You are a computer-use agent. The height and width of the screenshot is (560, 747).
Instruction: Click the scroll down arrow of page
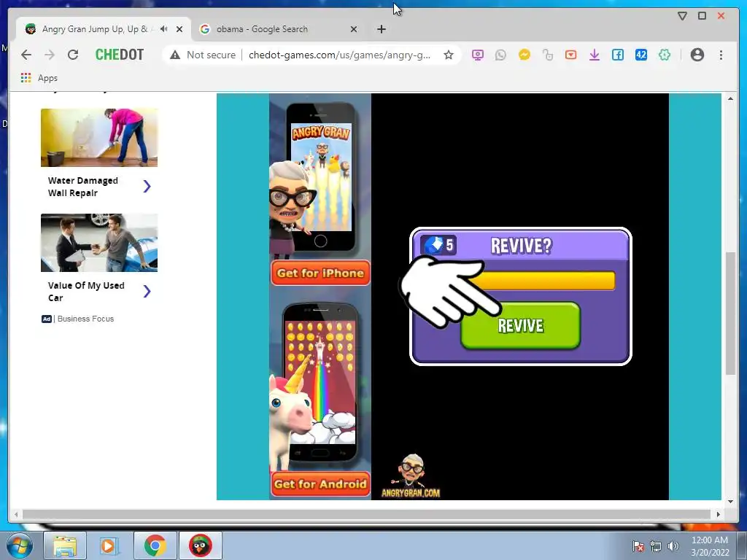coord(730,502)
